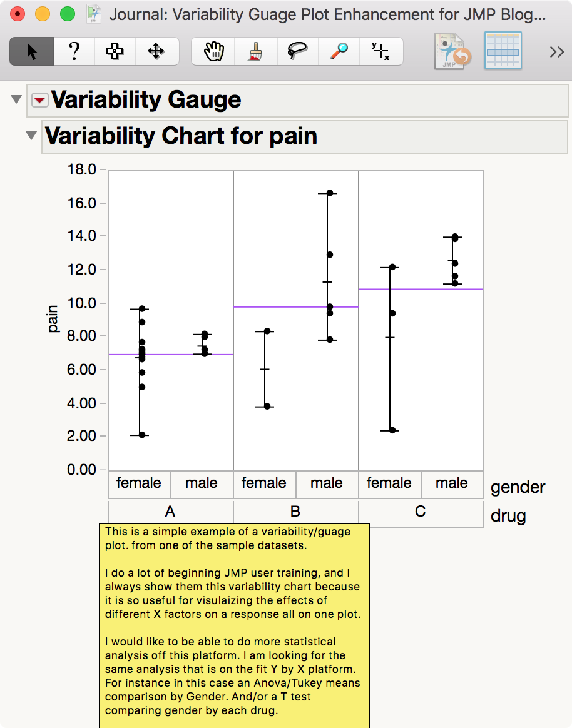The width and height of the screenshot is (572, 728).
Task: Select the Grabber four-arrow tool
Action: click(157, 51)
